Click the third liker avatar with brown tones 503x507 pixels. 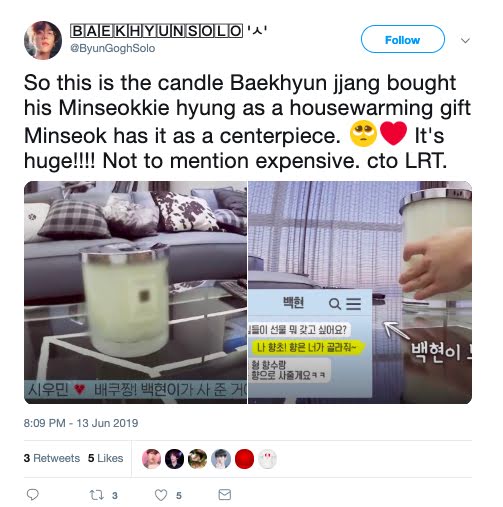click(x=198, y=459)
